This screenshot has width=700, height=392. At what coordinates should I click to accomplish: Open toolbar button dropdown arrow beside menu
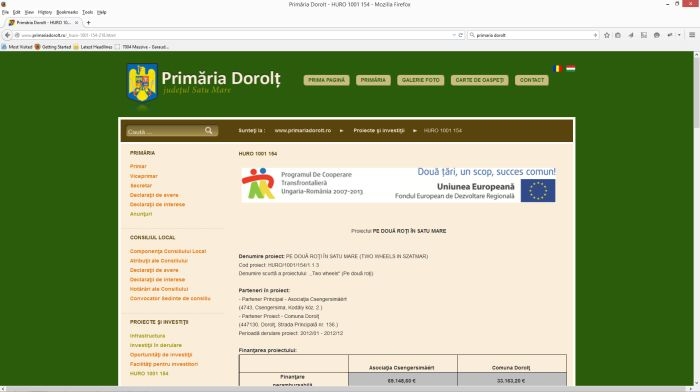679,35
